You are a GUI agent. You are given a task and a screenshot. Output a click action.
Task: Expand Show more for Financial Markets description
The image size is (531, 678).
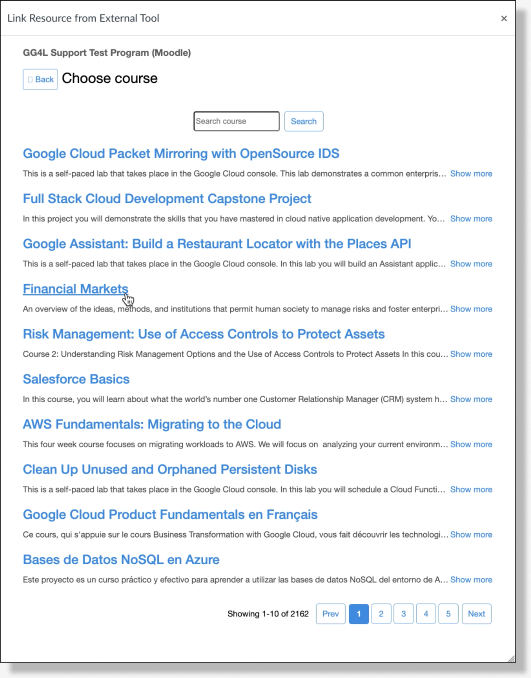(471, 309)
